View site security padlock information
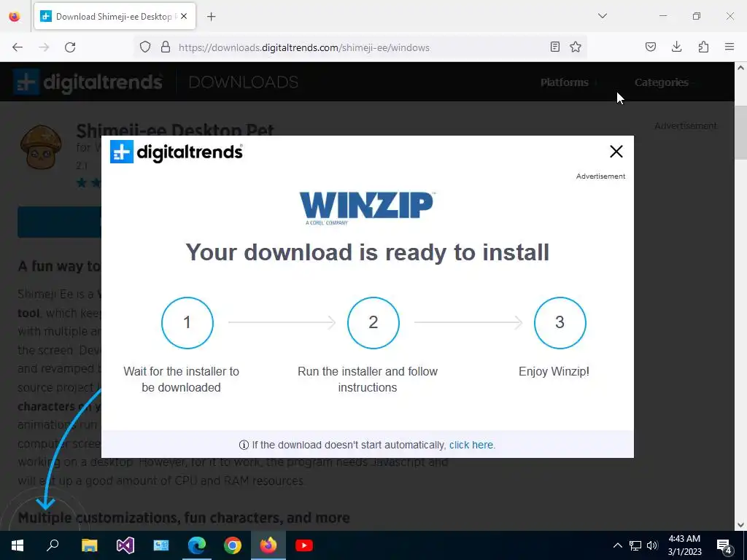The height and width of the screenshot is (560, 747). point(166,47)
